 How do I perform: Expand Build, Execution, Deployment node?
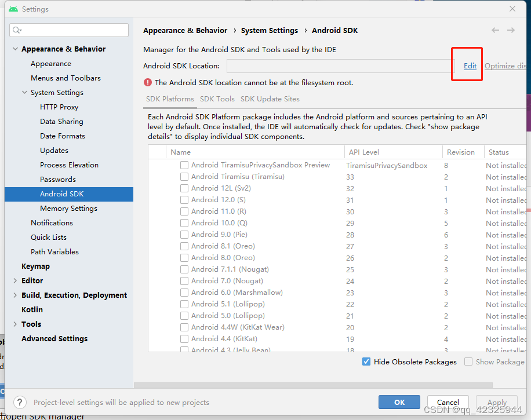click(15, 295)
